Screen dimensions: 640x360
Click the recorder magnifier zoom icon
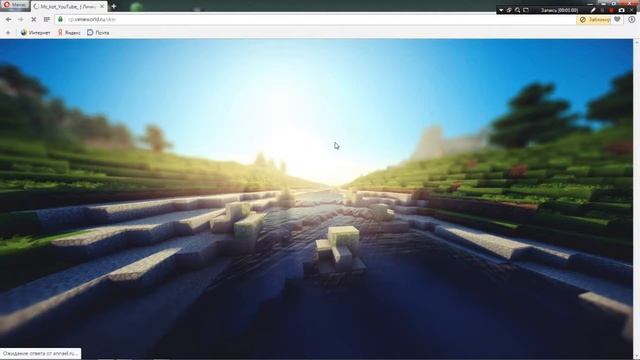(x=518, y=10)
